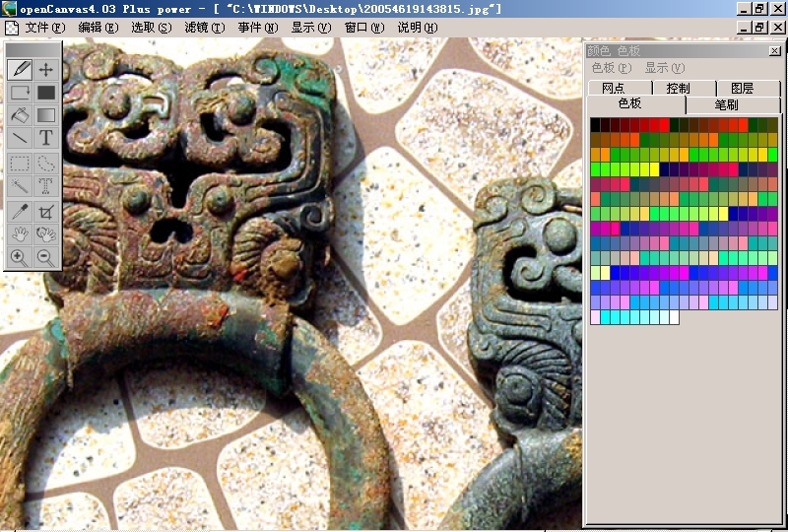Select the dotted Text selection tool
Viewport: 788px width, 532px height.
pos(45,186)
